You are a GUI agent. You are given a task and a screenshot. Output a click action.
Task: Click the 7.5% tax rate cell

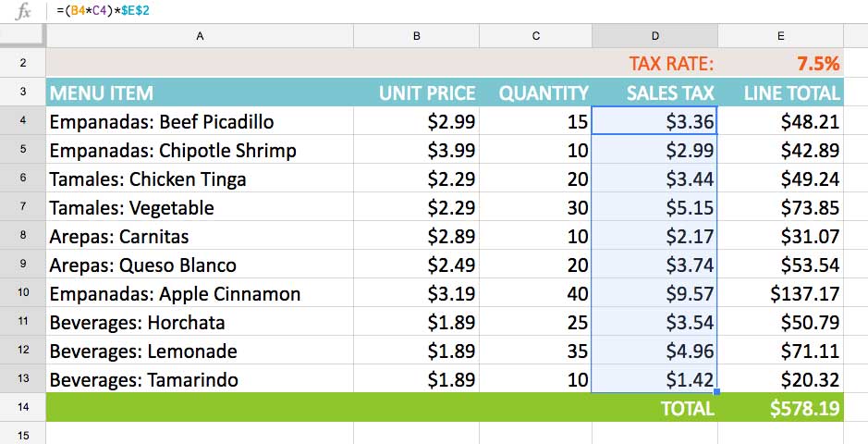coord(781,64)
